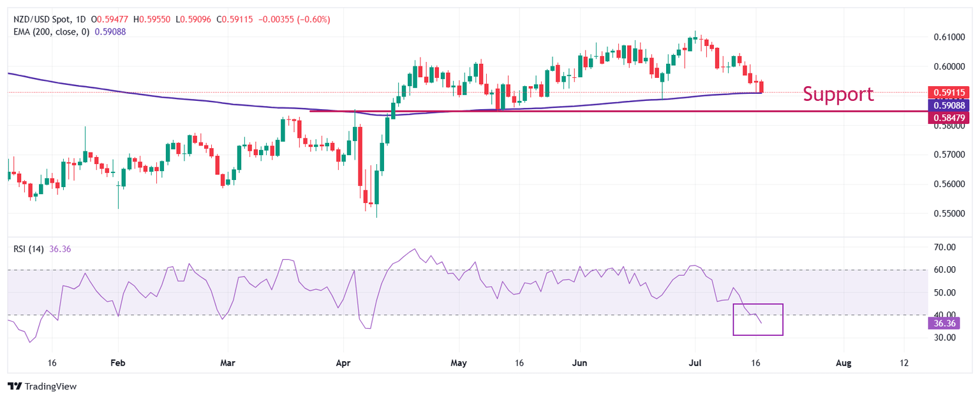980x399 pixels.
Task: Click the 36.36 RSI value label
Action: coord(944,324)
